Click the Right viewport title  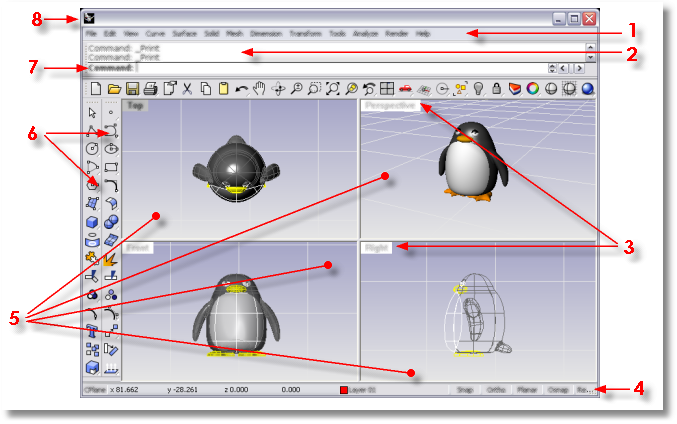tap(376, 248)
